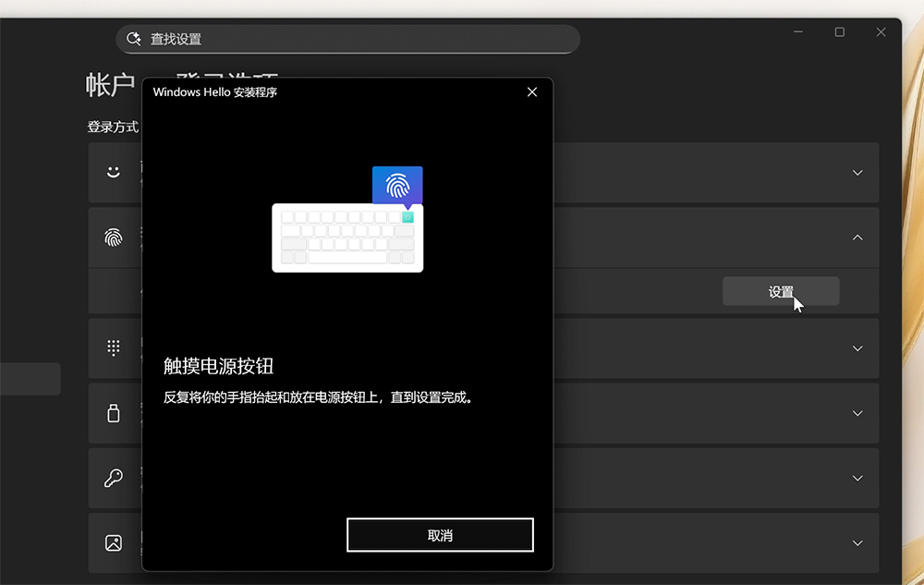
Task: Expand the face recognition sign-in row
Action: point(857,173)
